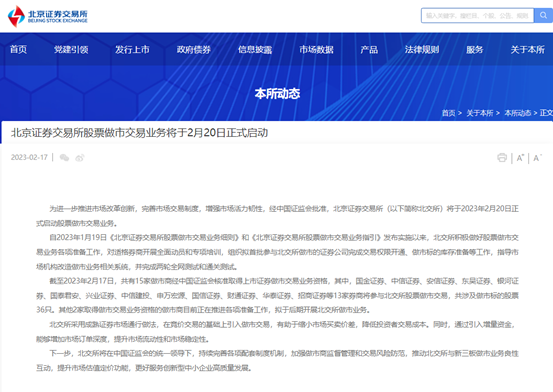Increase font size with A+ icon
This screenshot has height=392, width=553.
coord(520,158)
